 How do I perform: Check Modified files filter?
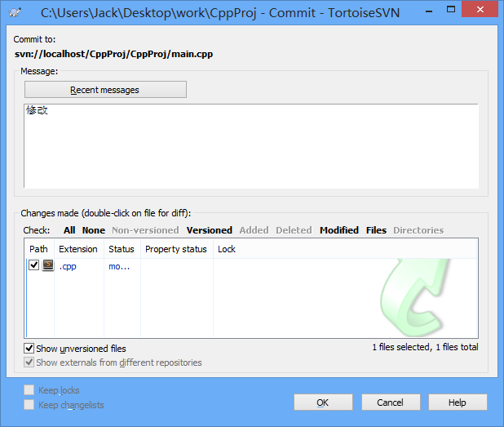pos(339,230)
